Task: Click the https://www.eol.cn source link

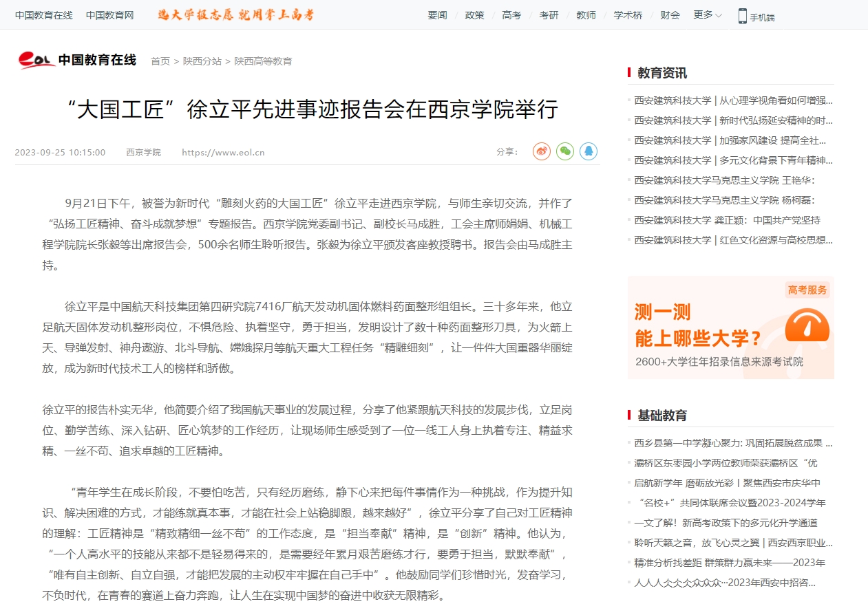Action: pos(223,153)
